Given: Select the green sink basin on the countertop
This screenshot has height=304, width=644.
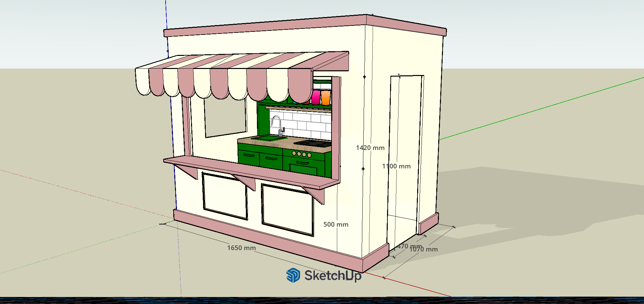Looking at the screenshot, I should tap(269, 138).
